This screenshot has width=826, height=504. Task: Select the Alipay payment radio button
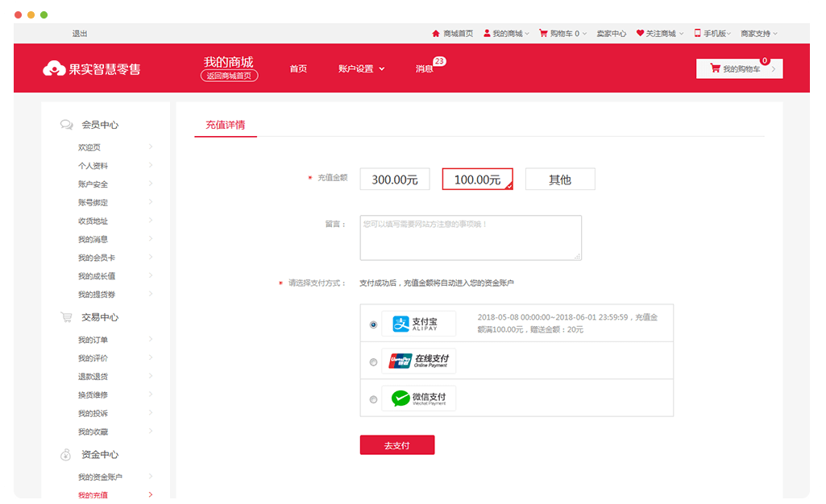pos(373,323)
